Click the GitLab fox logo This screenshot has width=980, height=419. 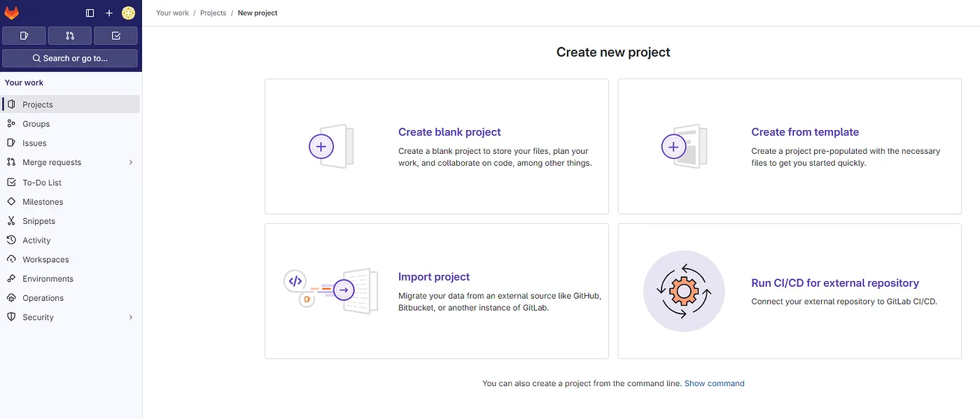[x=12, y=13]
